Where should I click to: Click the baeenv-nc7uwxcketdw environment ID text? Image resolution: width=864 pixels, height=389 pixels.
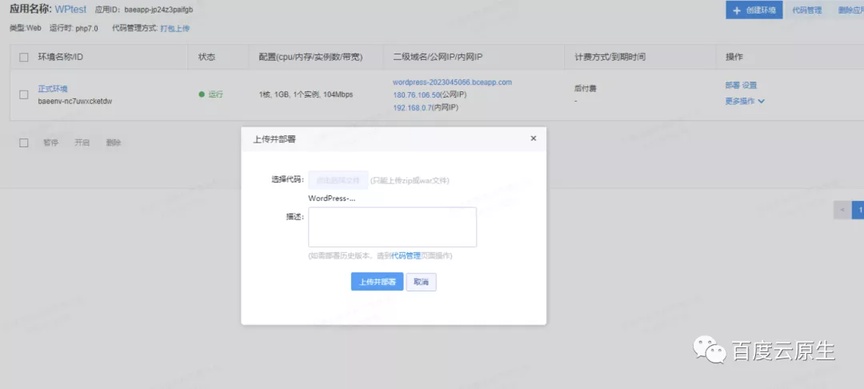pyautogui.click(x=75, y=101)
